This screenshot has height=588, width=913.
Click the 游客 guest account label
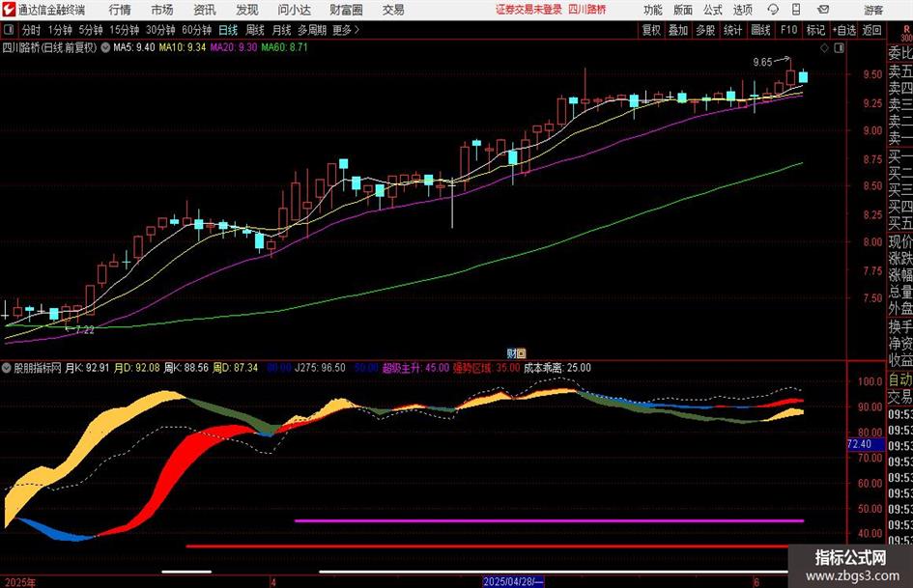tap(872, 10)
